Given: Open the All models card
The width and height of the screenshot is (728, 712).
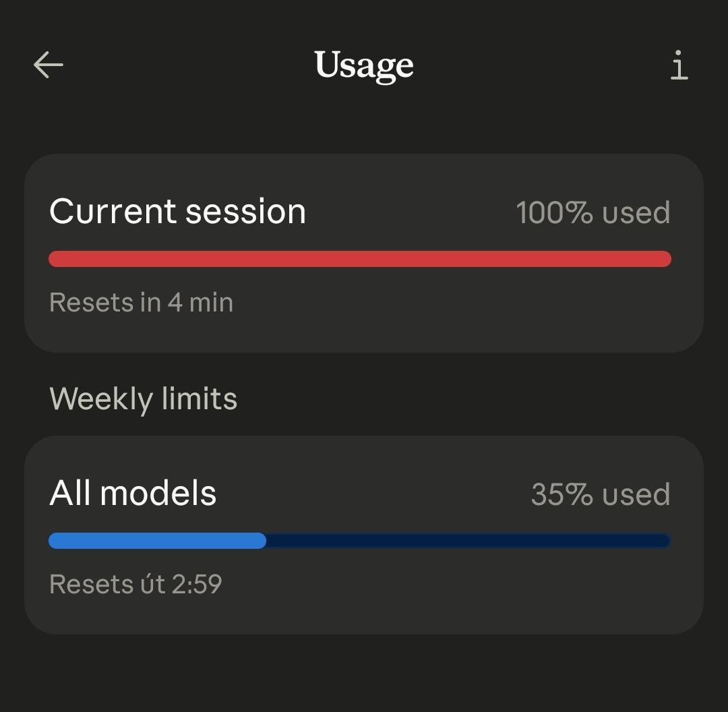Looking at the screenshot, I should pyautogui.click(x=363, y=535).
